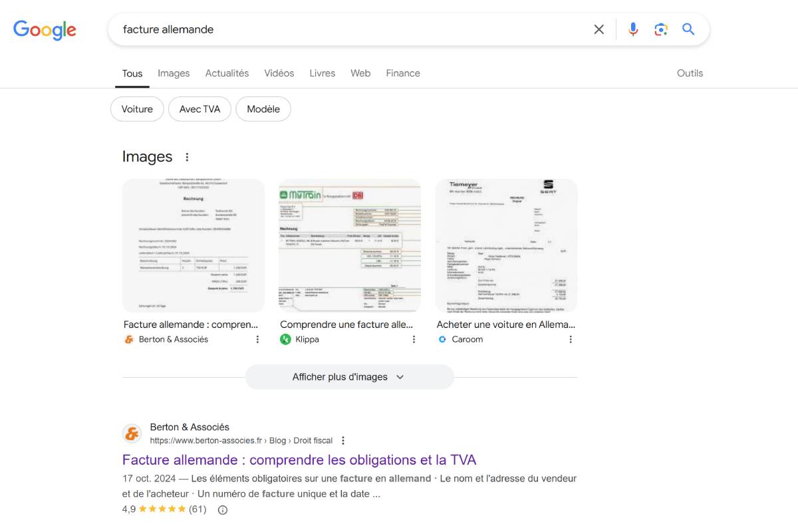This screenshot has height=532, width=798.
Task: Select the Tous tab
Action: pyautogui.click(x=132, y=73)
